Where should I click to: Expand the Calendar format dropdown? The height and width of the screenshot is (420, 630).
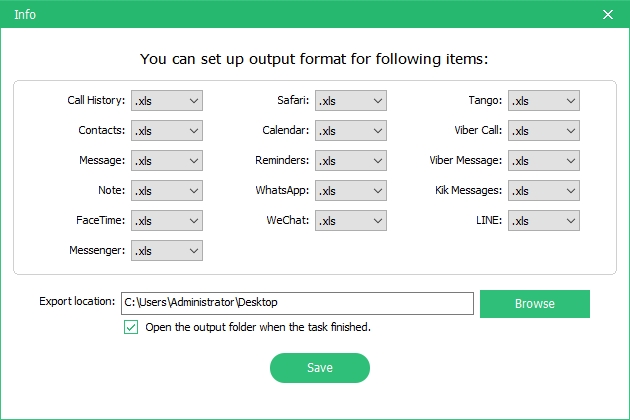(x=351, y=131)
